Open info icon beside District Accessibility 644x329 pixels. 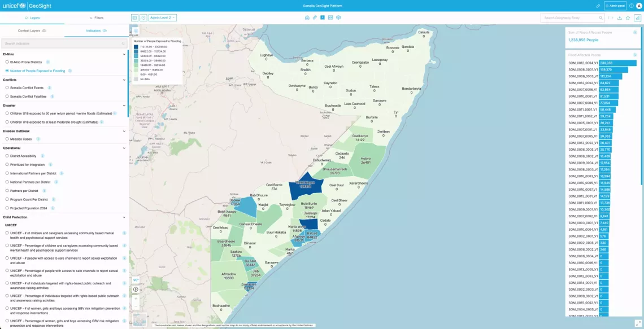[x=42, y=156]
